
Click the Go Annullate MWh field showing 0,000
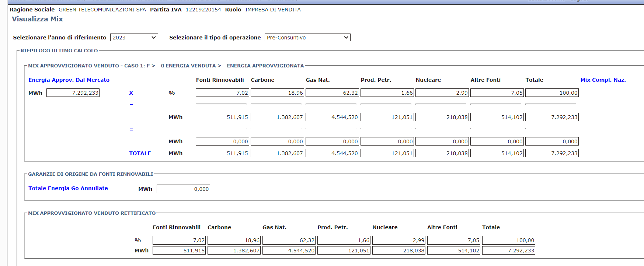pyautogui.click(x=183, y=189)
